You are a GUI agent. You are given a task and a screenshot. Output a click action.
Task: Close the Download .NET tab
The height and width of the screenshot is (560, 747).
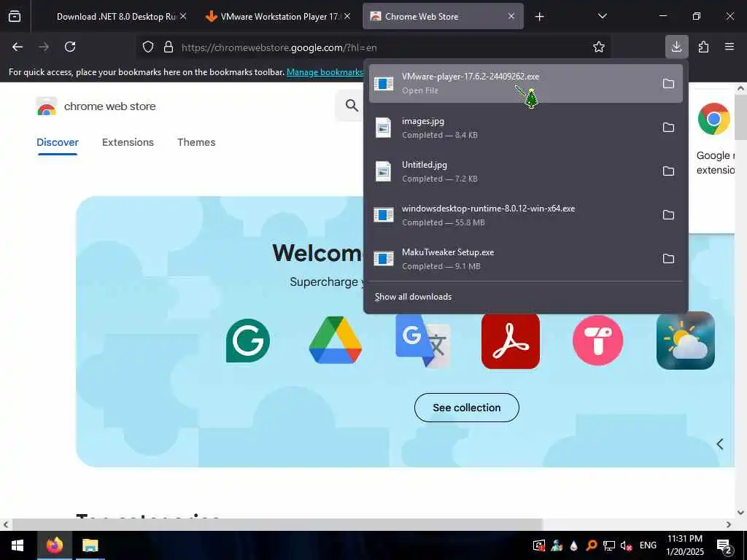click(183, 16)
